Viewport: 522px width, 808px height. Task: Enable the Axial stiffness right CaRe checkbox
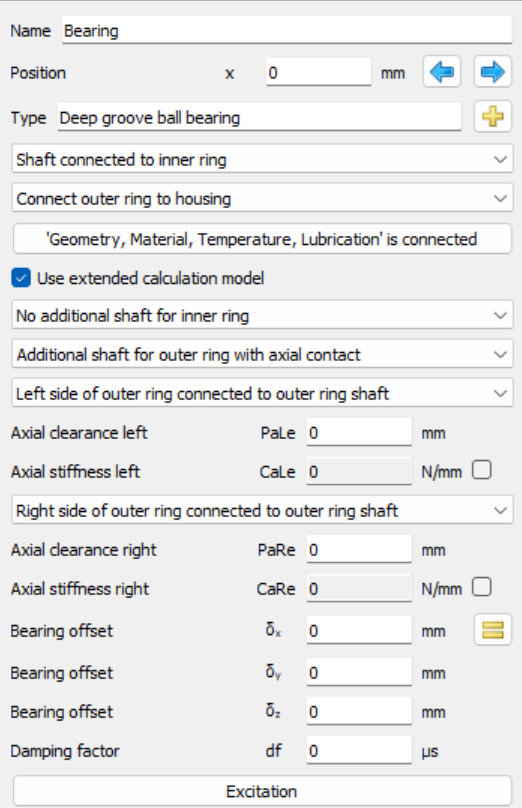[x=481, y=587]
